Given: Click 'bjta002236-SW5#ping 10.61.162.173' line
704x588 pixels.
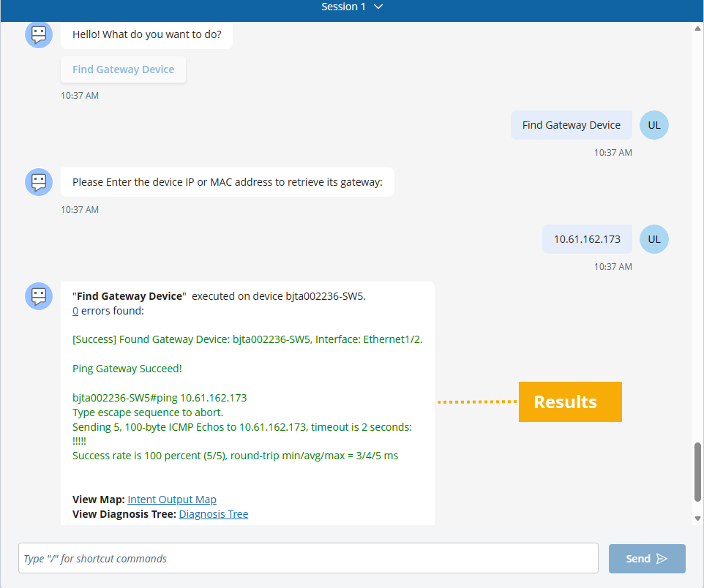Looking at the screenshot, I should [x=160, y=398].
